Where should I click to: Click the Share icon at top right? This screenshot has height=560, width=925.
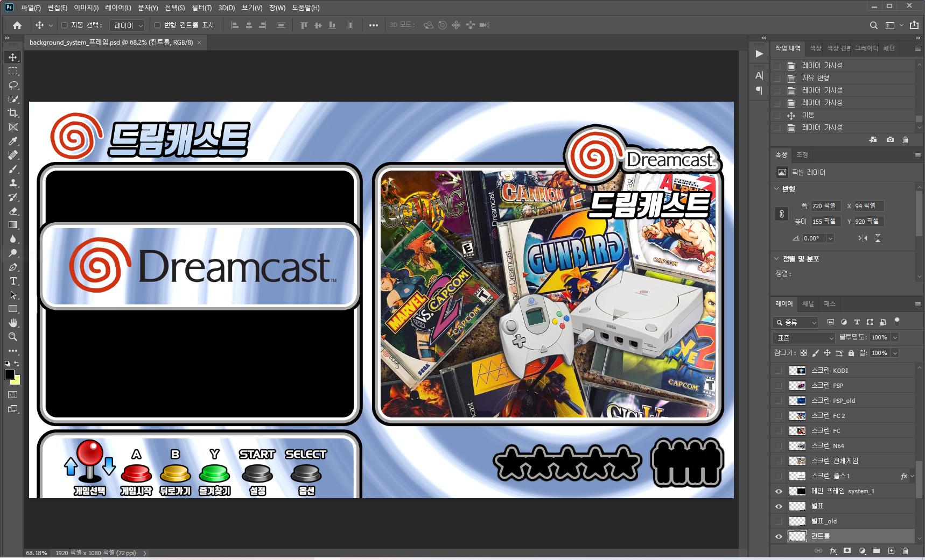[914, 25]
